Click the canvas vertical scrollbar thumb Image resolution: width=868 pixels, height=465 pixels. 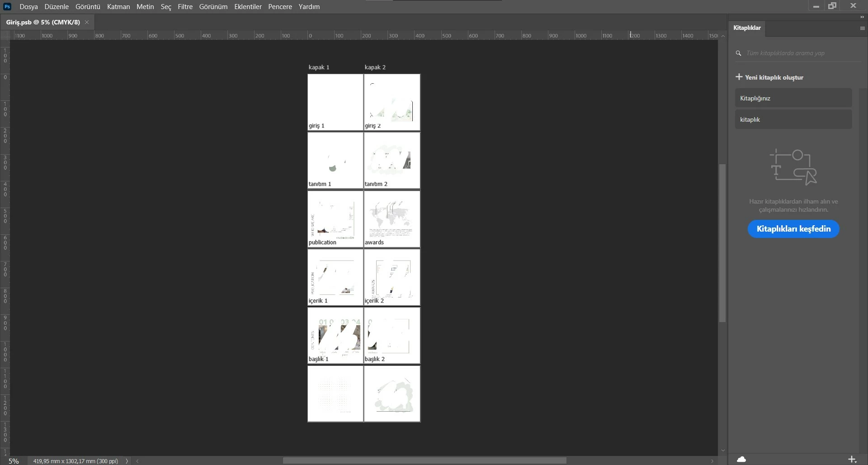click(x=722, y=243)
